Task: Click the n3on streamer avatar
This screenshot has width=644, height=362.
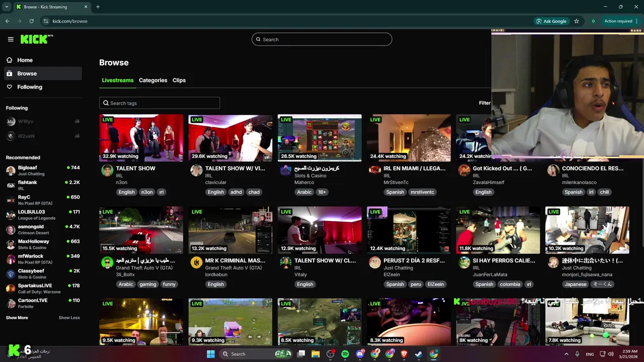Action: coord(107,170)
